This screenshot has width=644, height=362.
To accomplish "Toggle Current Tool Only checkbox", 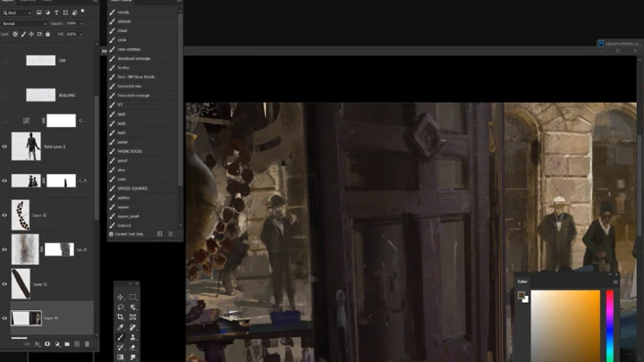I will tap(111, 234).
